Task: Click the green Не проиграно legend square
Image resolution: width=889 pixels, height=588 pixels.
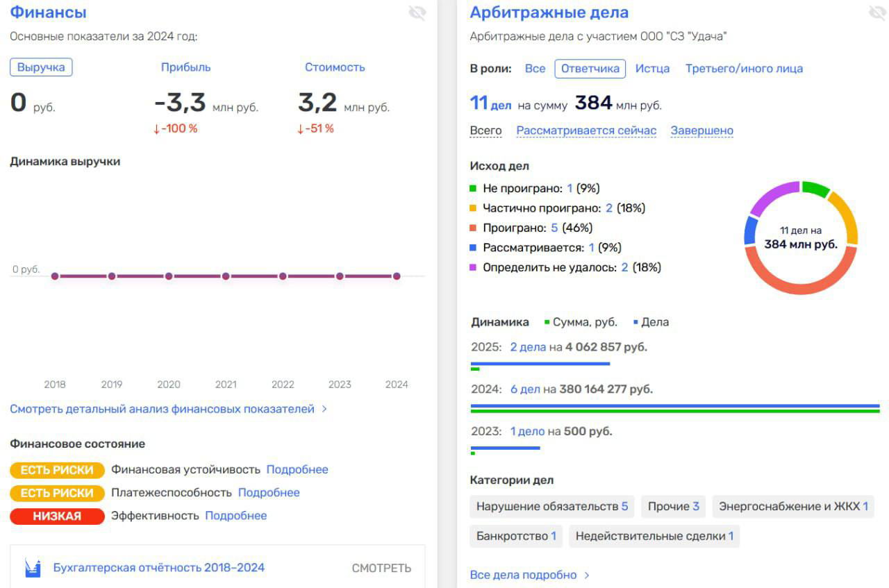Action: (474, 187)
